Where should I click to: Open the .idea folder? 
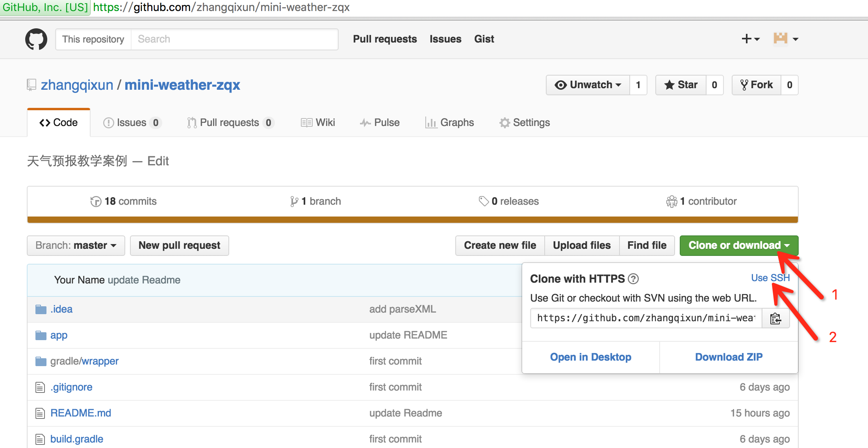tap(61, 309)
